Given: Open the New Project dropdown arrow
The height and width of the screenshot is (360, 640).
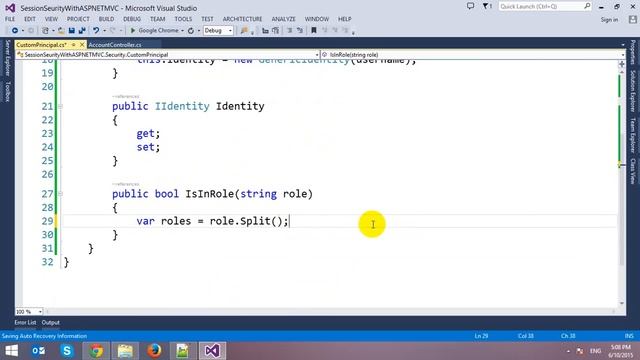Looking at the screenshot, I should [x=53, y=31].
